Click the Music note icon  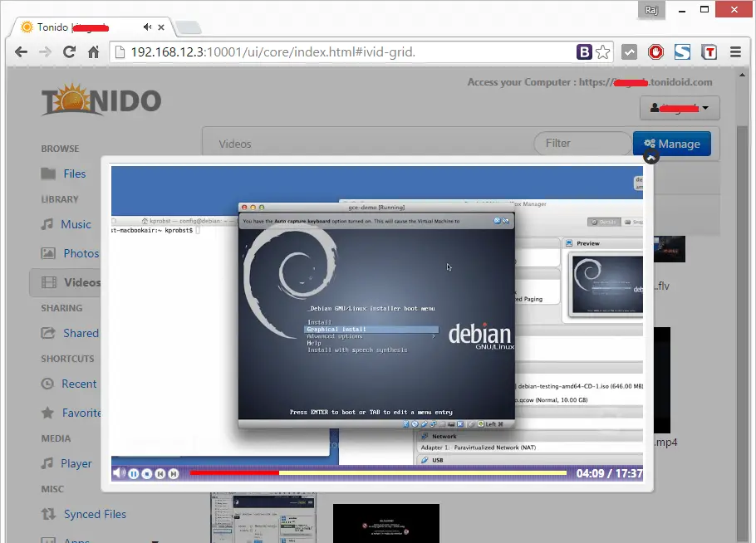(47, 224)
